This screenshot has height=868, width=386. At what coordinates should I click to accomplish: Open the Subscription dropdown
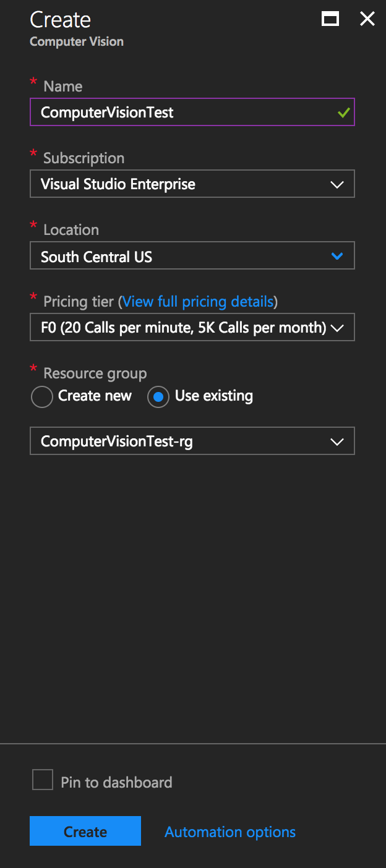192,184
